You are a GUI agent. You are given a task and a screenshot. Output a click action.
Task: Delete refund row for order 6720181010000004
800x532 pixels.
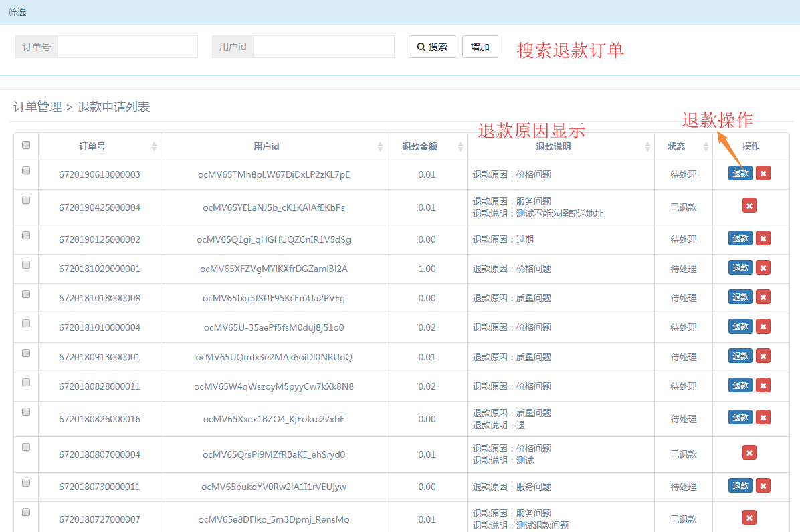click(763, 327)
